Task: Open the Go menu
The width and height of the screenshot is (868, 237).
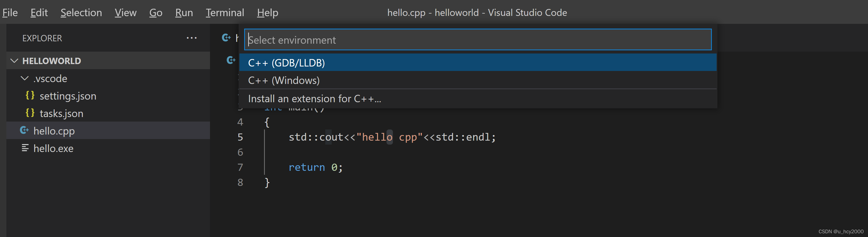Action: pyautogui.click(x=156, y=12)
